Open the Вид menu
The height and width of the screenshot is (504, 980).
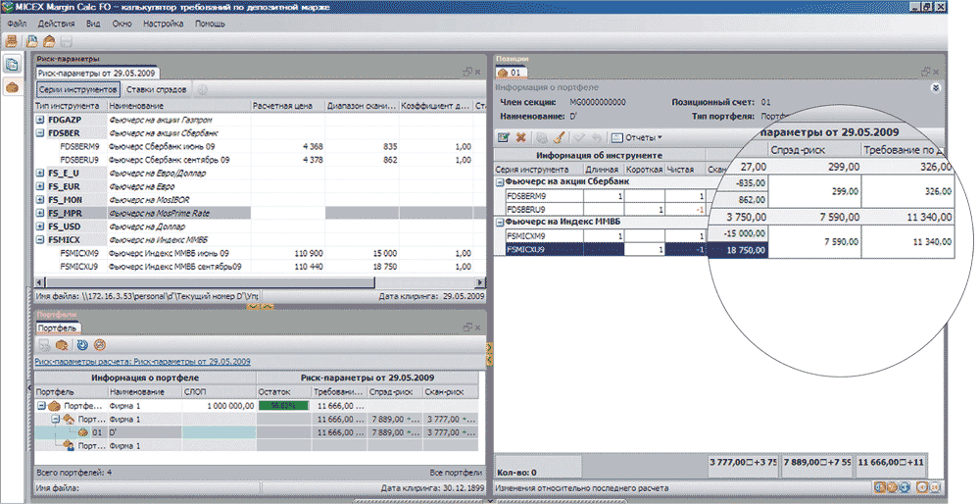93,24
